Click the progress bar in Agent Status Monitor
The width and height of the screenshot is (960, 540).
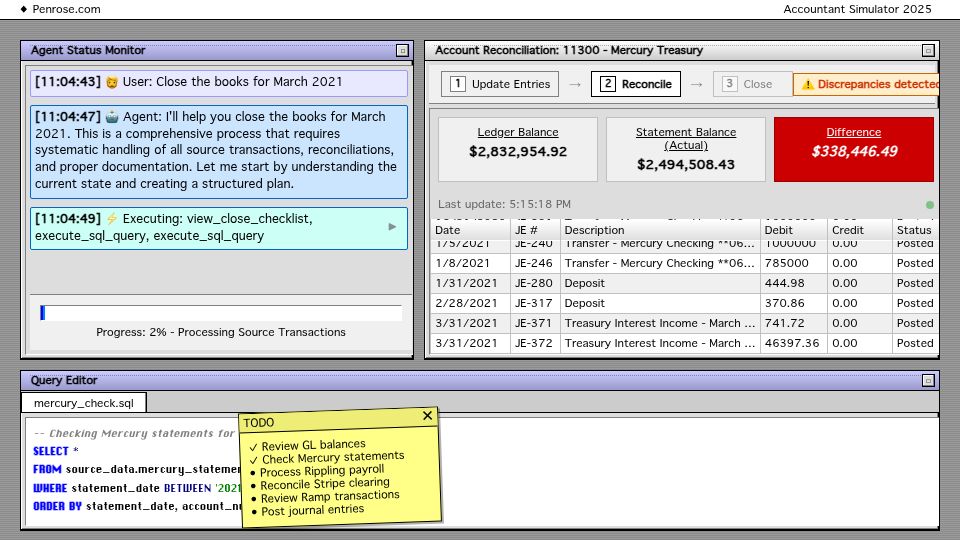(x=221, y=313)
